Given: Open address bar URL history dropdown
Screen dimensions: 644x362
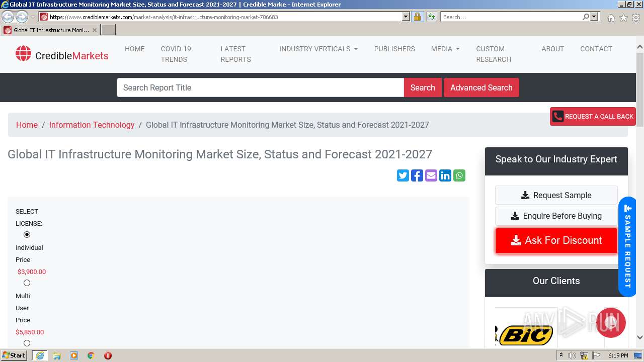Looking at the screenshot, I should tap(406, 17).
